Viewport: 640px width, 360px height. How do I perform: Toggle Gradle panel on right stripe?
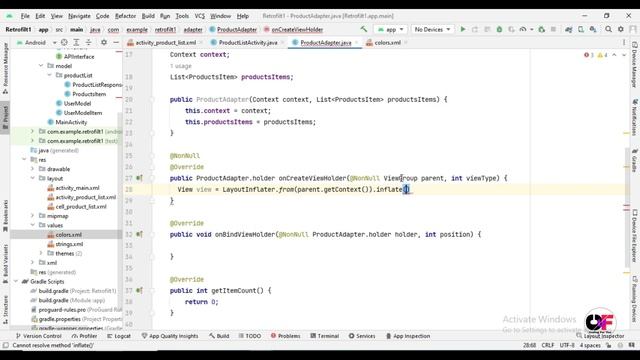coord(635,160)
